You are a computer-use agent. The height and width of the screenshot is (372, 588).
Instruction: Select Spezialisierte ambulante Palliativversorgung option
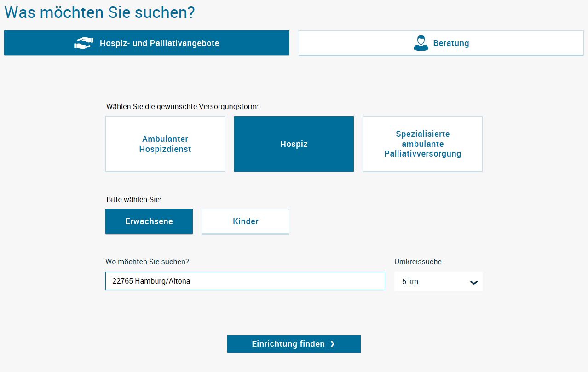tap(422, 144)
